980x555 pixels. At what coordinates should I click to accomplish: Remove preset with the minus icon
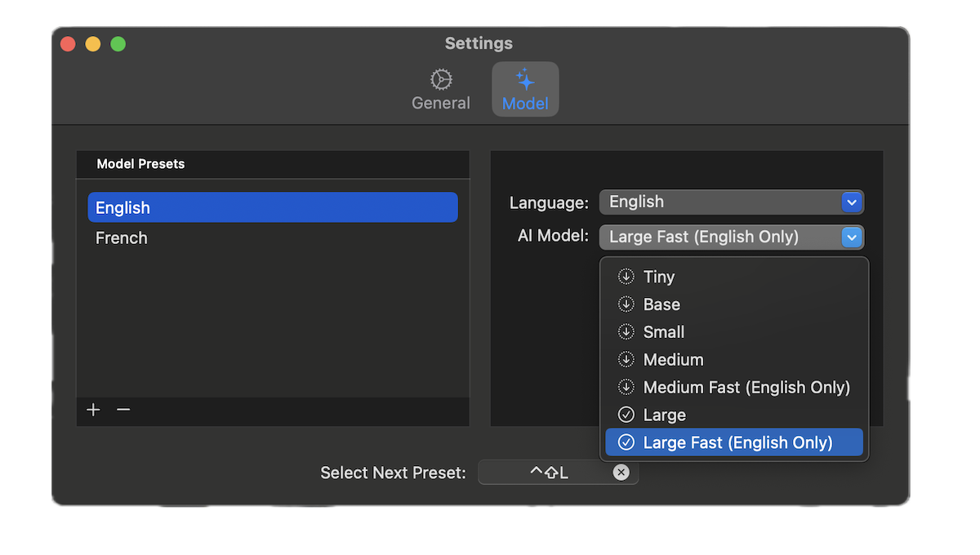[123, 410]
